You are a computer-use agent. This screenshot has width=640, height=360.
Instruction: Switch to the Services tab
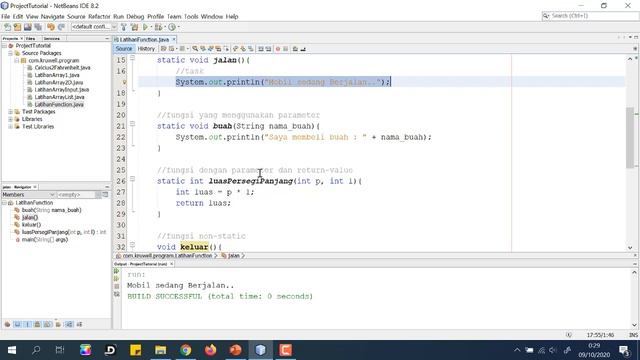(x=53, y=38)
